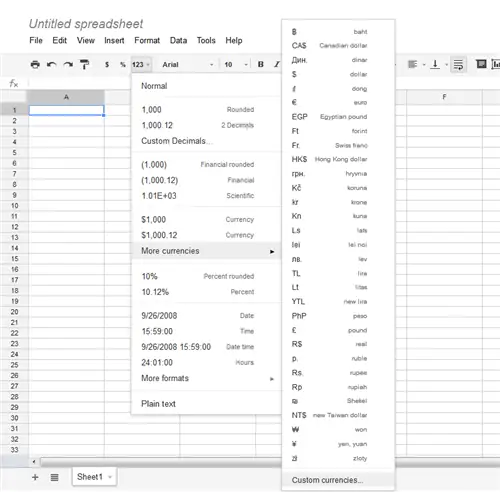The image size is (500, 492).
Task: Add a new sheet with plus icon
Action: (35, 477)
